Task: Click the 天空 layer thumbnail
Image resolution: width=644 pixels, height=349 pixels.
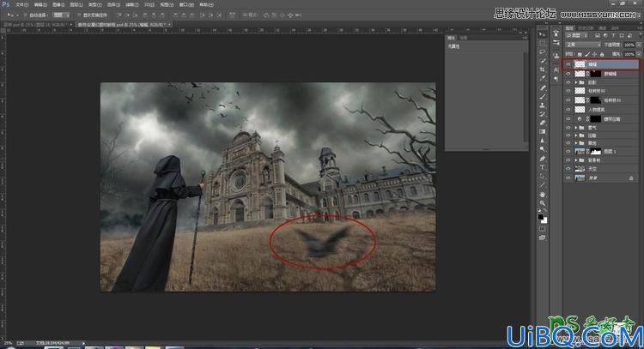Action: [580, 169]
